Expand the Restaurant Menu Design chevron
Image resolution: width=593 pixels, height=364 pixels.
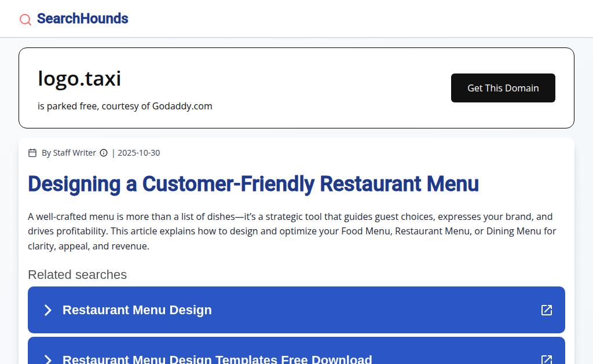point(48,310)
